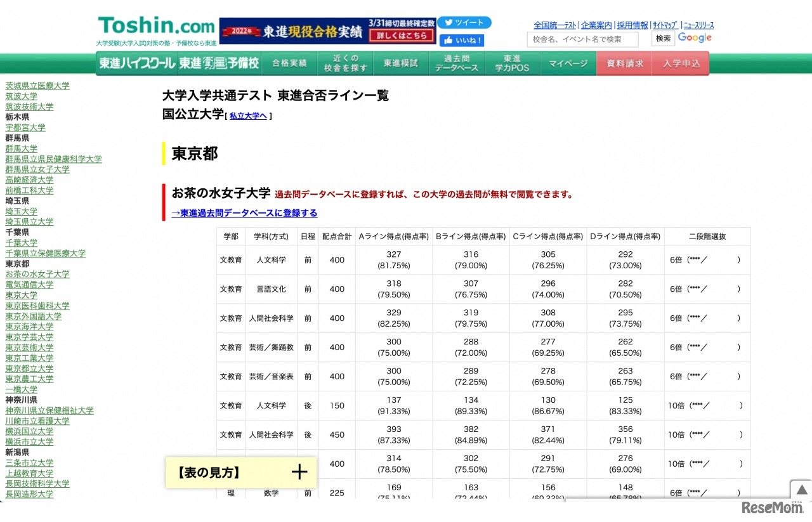The image size is (812, 522).
Task: Open 群馬県立県民健康科学大学 in sidebar
Action: pyautogui.click(x=53, y=159)
